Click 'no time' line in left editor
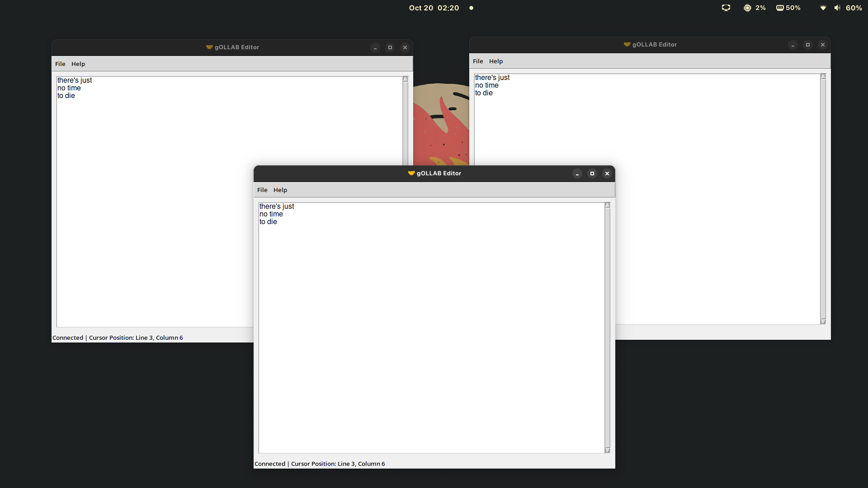 69,88
